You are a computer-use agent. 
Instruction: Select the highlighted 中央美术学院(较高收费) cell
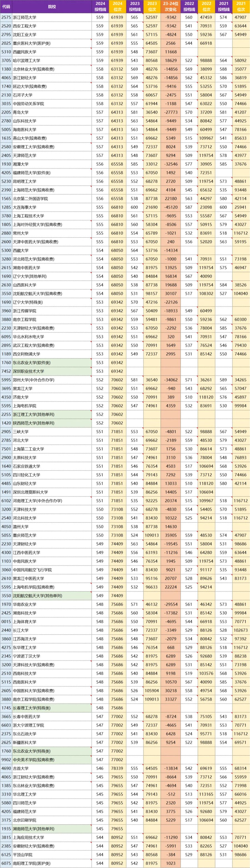(x=52, y=760)
